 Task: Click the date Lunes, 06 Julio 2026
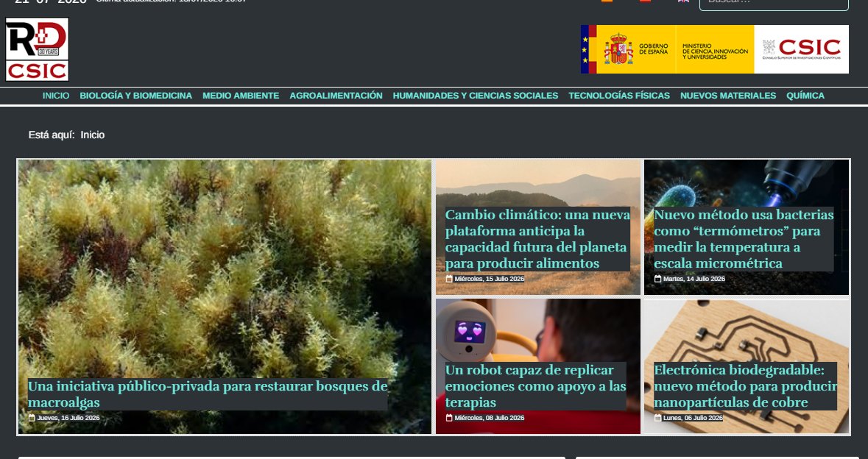[693, 418]
